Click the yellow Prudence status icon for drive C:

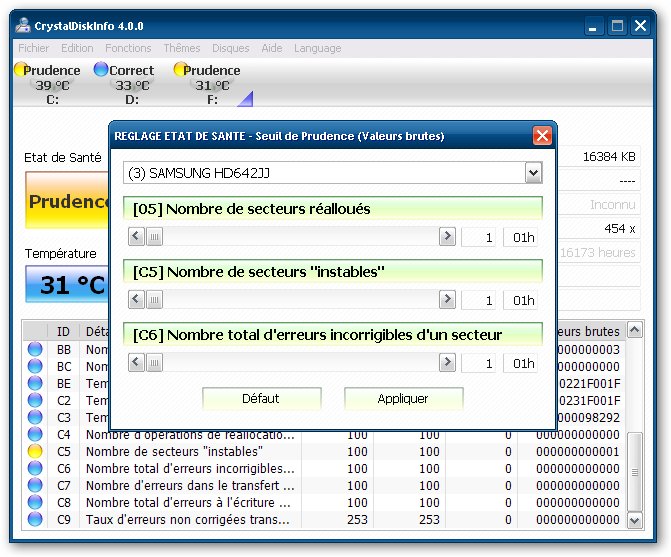[x=20, y=70]
